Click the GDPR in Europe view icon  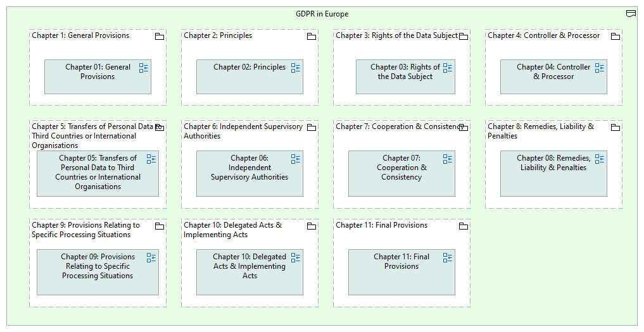[631, 14]
